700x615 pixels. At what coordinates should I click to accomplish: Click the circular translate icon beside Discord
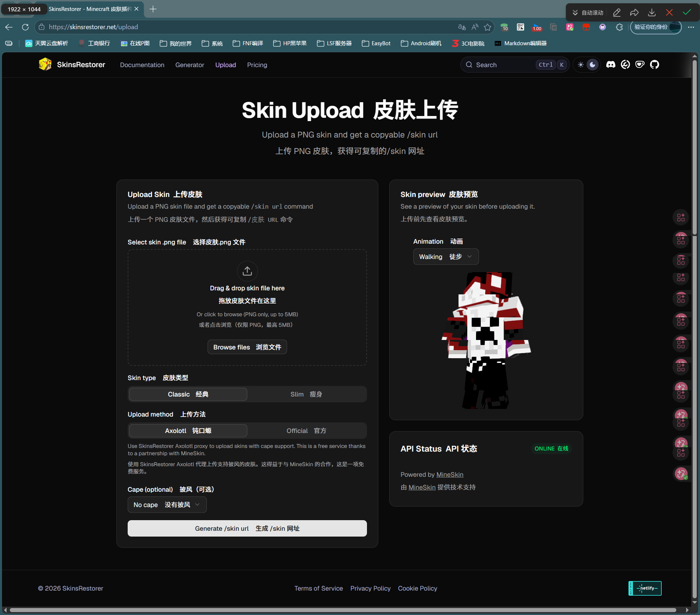click(x=625, y=65)
